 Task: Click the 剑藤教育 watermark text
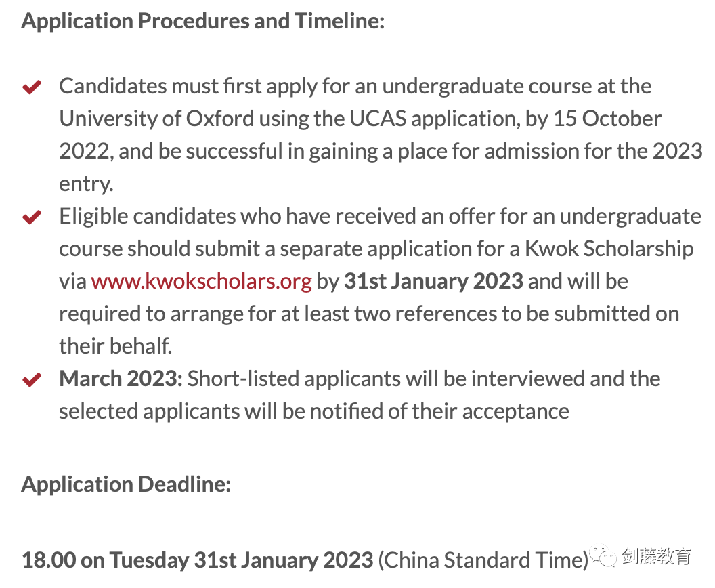pyautogui.click(x=656, y=556)
